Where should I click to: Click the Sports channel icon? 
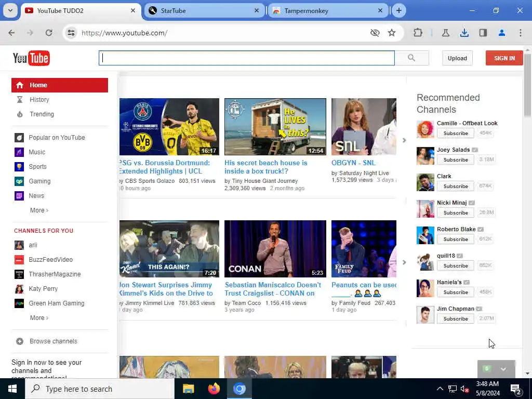pyautogui.click(x=19, y=167)
